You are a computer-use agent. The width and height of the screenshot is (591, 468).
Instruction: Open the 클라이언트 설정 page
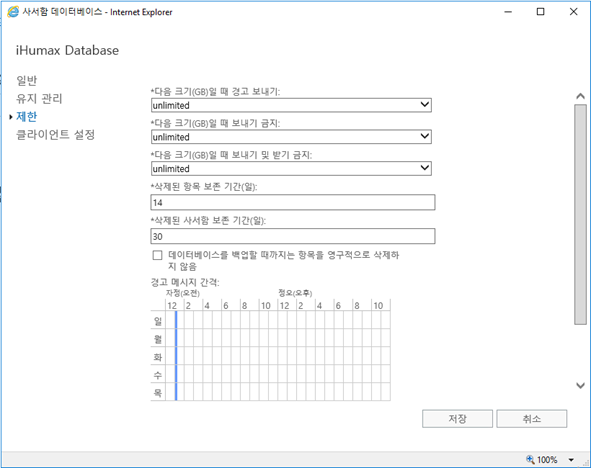pos(55,135)
